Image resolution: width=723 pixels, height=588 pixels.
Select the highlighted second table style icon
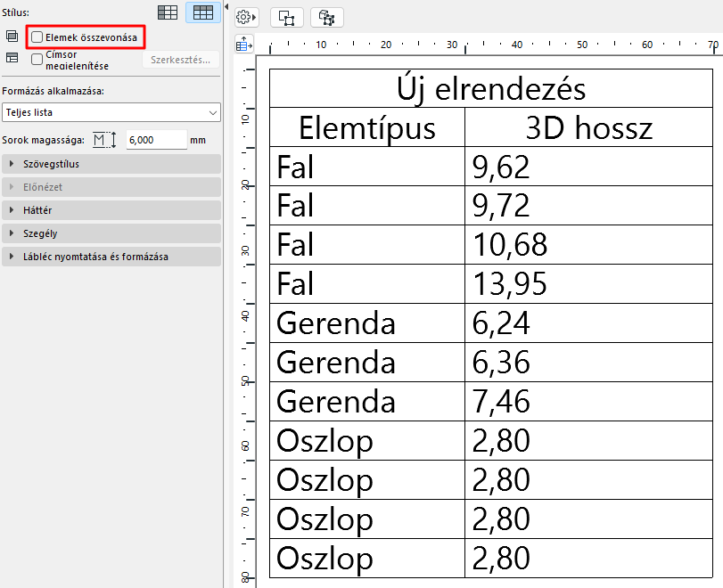pyautogui.click(x=203, y=12)
